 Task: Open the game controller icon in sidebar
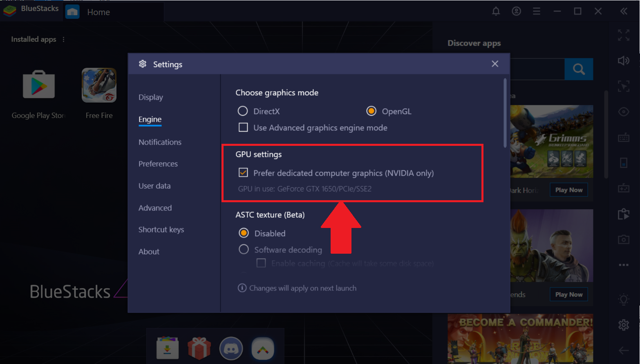[624, 188]
